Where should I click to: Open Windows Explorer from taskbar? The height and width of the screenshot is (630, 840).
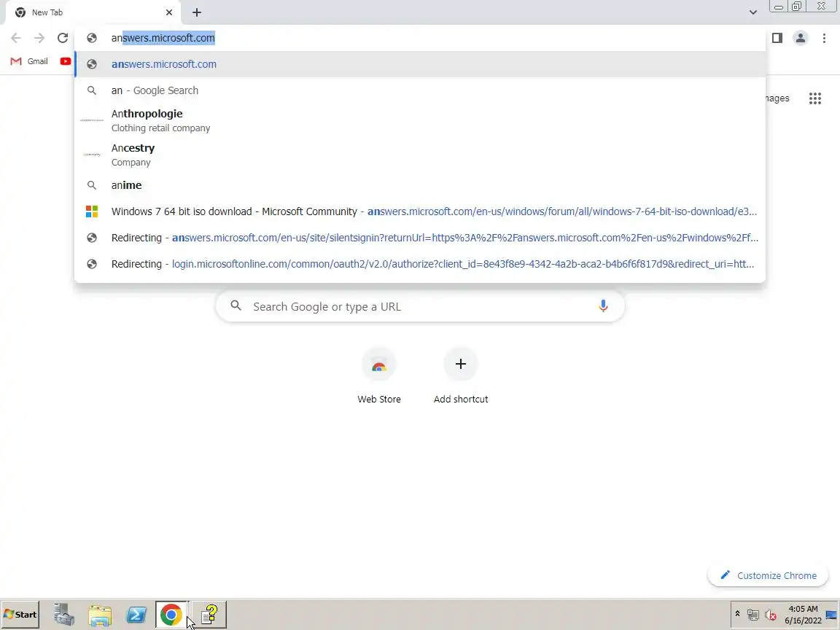coord(100,615)
